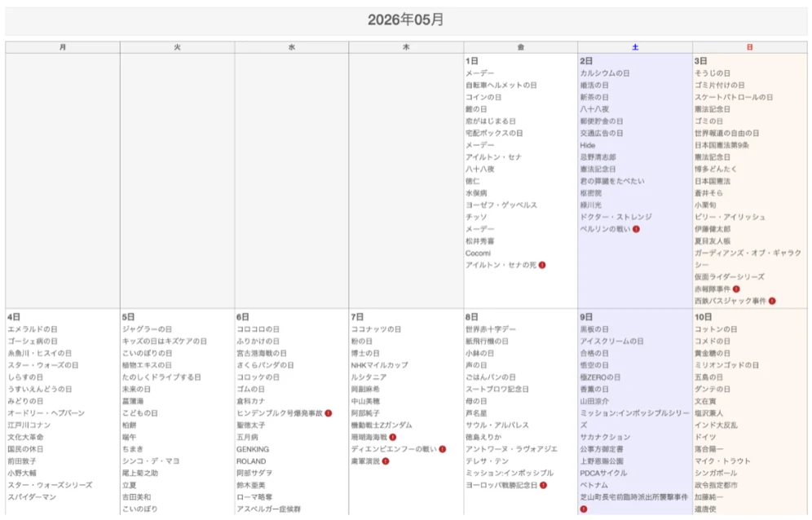Click alert icon next to ディエンビエンフーの戦い
Screen dimensions: 812x520
tap(442, 449)
